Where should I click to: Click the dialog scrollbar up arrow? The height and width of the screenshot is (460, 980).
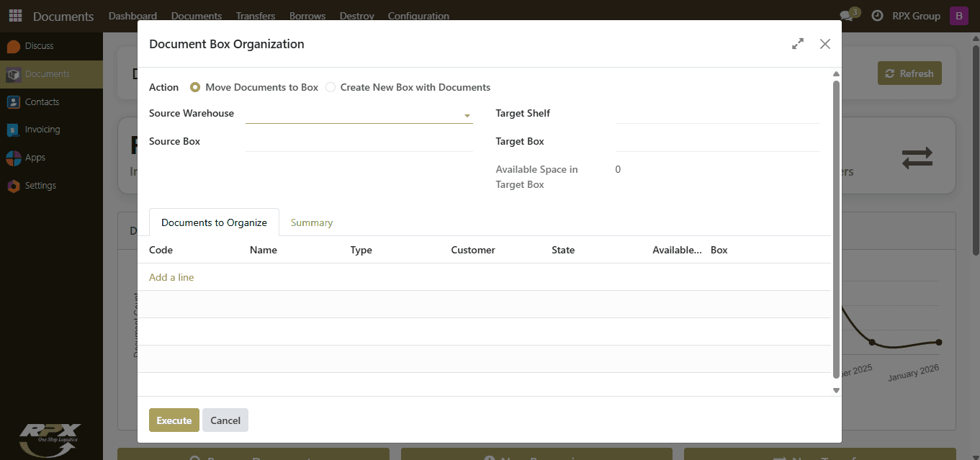[836, 73]
